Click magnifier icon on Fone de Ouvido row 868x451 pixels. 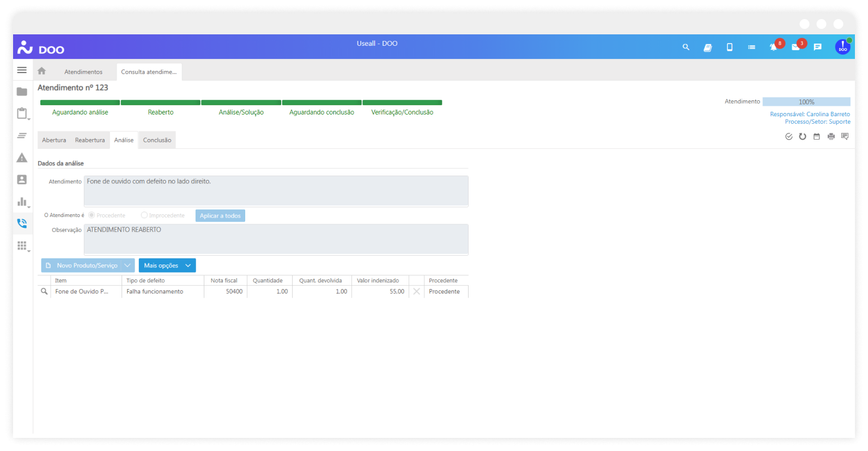pos(44,291)
